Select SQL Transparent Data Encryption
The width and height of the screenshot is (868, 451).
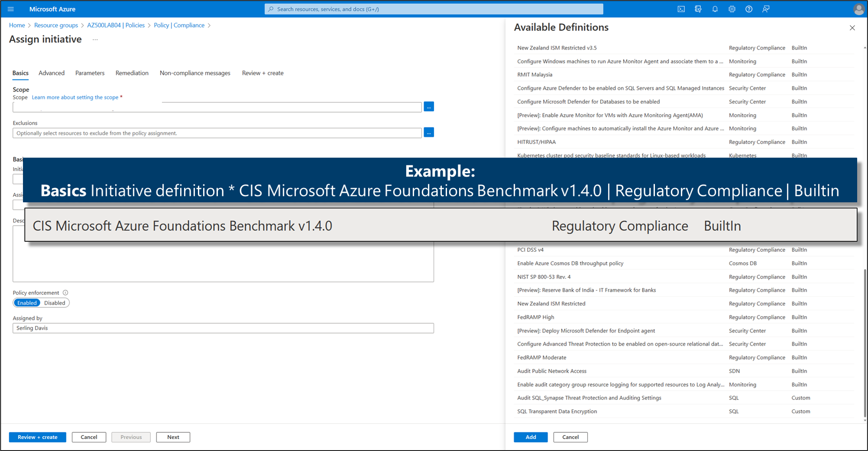coord(684,411)
